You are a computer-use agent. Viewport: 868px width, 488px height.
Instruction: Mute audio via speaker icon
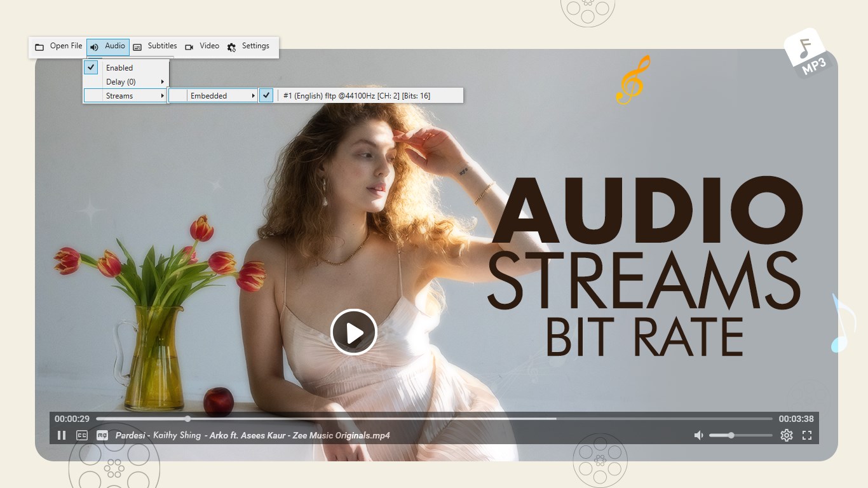(699, 435)
